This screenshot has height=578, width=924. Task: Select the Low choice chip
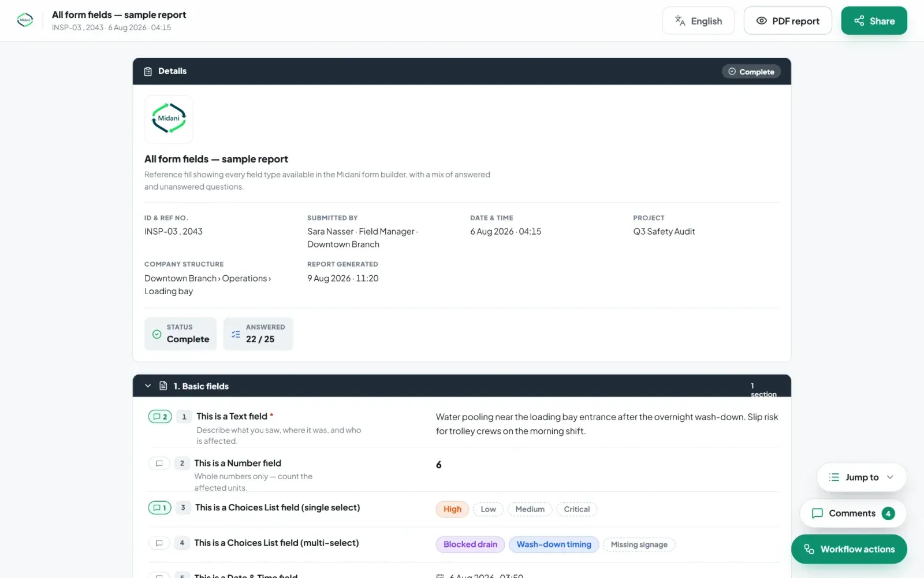488,509
